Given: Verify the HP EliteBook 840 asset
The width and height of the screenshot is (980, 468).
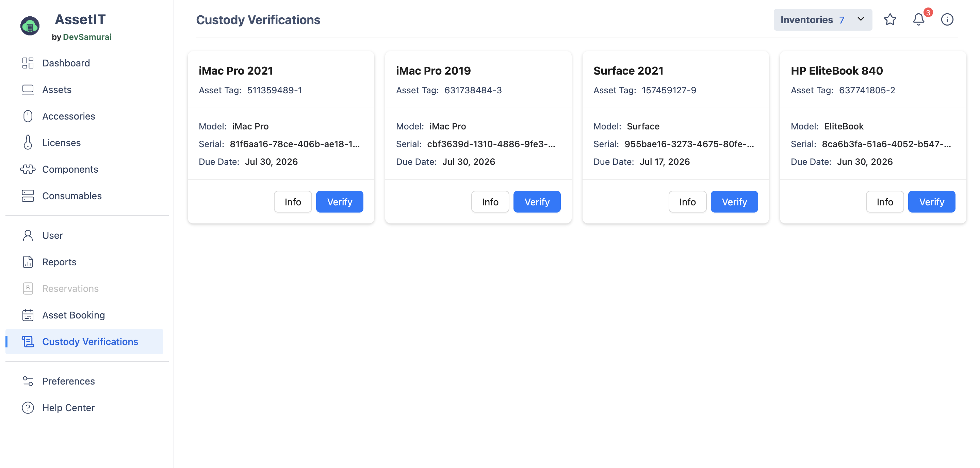Looking at the screenshot, I should (x=931, y=202).
